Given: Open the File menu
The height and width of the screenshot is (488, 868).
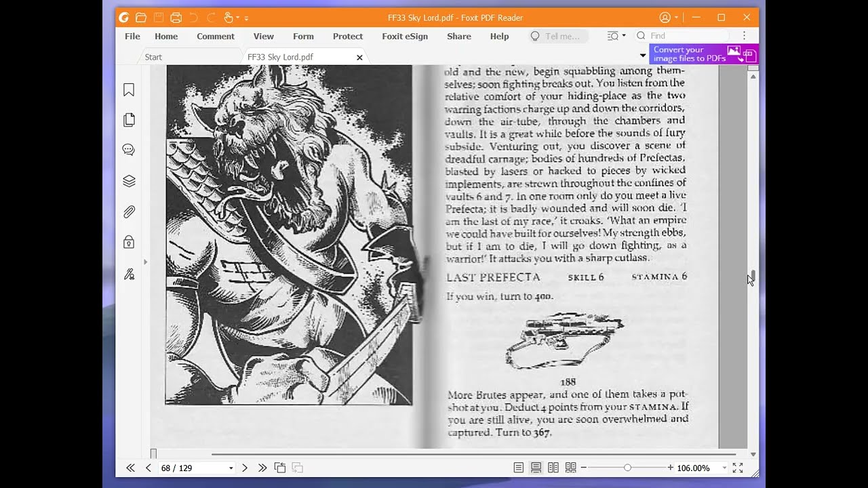Looking at the screenshot, I should pos(132,37).
